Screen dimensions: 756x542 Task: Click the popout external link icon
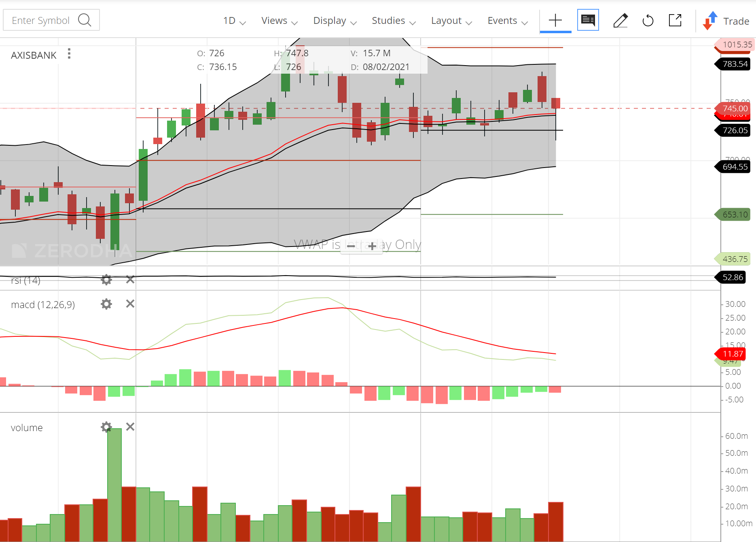(x=675, y=20)
